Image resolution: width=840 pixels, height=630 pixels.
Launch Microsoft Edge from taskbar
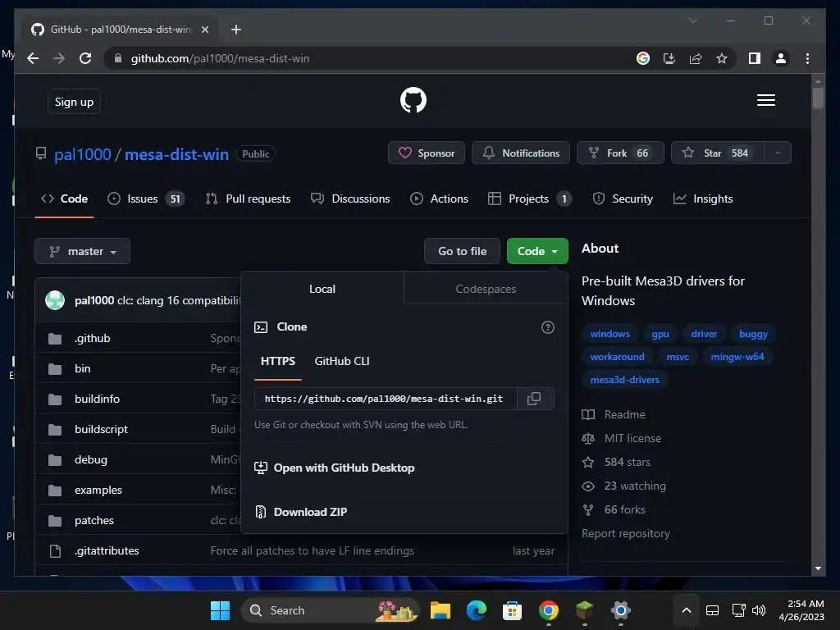(x=476, y=610)
